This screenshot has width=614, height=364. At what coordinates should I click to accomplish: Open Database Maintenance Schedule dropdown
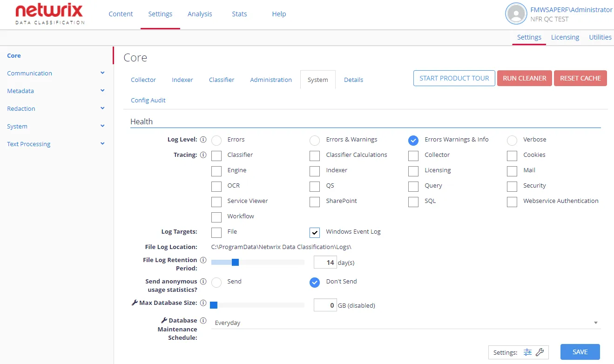click(406, 323)
